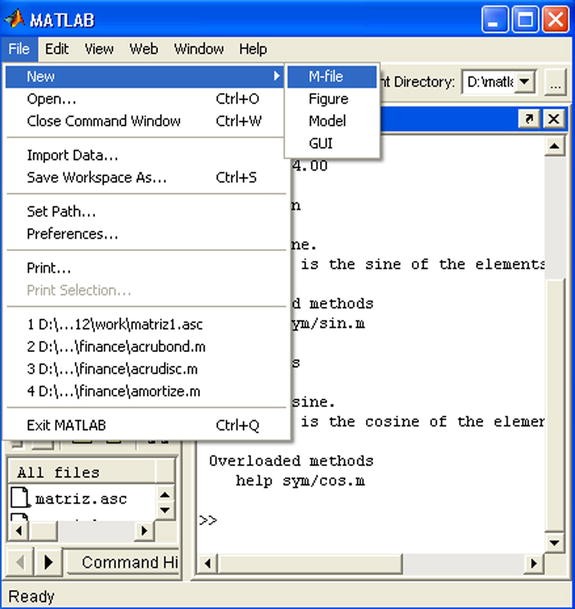
Task: Open recent file amortize.m
Action: tap(145, 391)
